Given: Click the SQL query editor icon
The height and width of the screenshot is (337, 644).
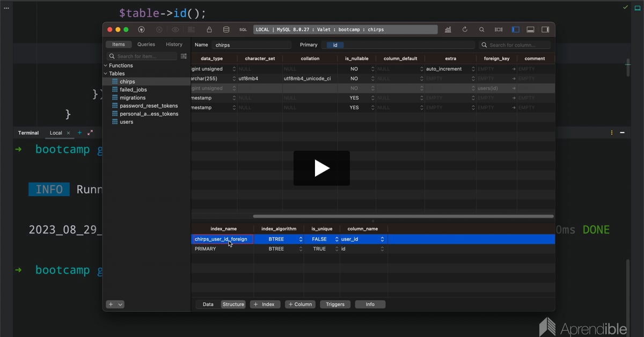Looking at the screenshot, I should (243, 30).
